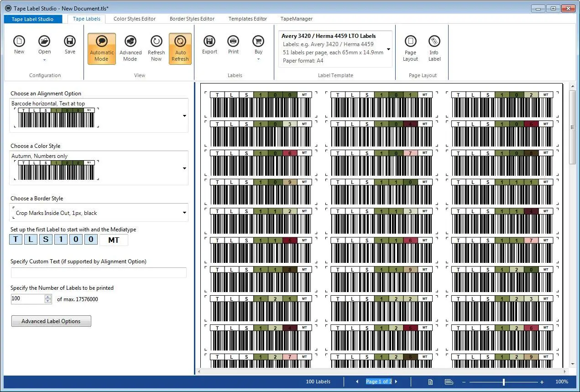Print labels with the Print icon
Screen dimensions: 580x392
[x=233, y=42]
